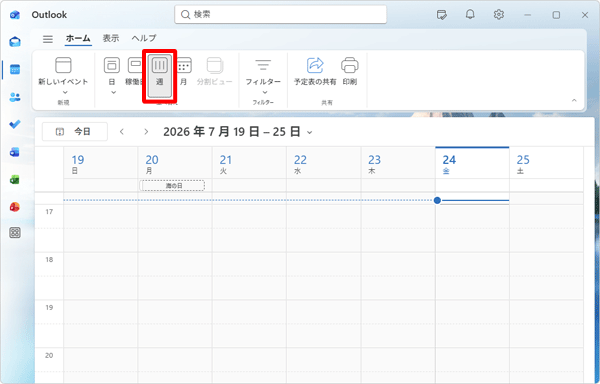Open the 海の日 holiday event
The image size is (600, 384).
coord(172,185)
